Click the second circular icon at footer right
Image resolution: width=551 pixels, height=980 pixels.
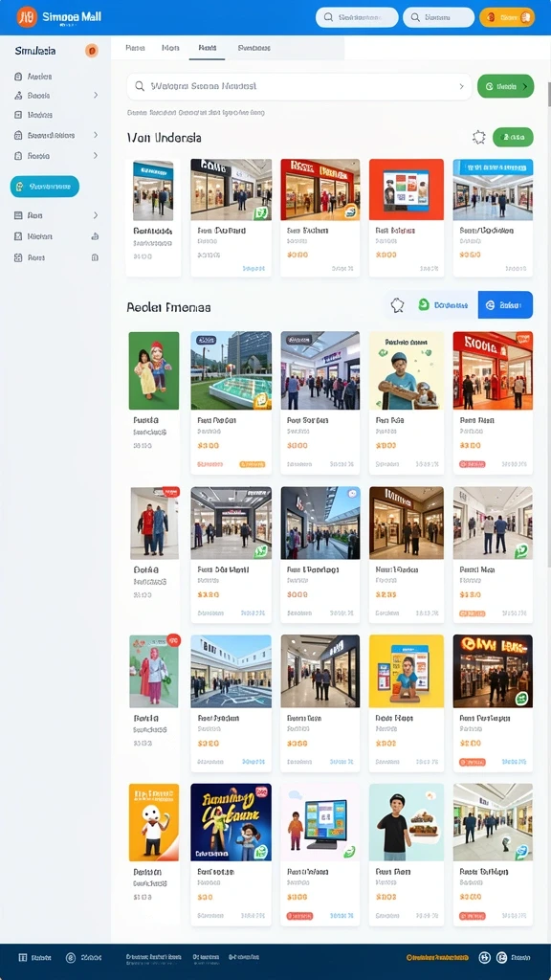(501, 957)
